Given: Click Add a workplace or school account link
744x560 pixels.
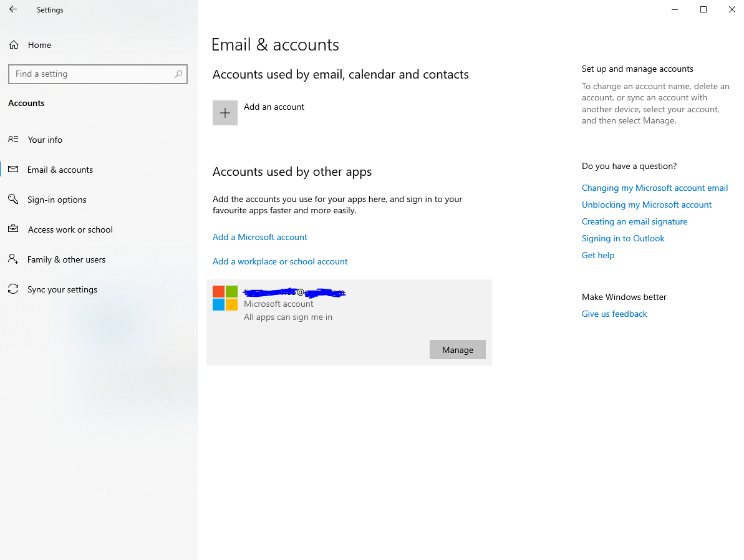Looking at the screenshot, I should [280, 261].
